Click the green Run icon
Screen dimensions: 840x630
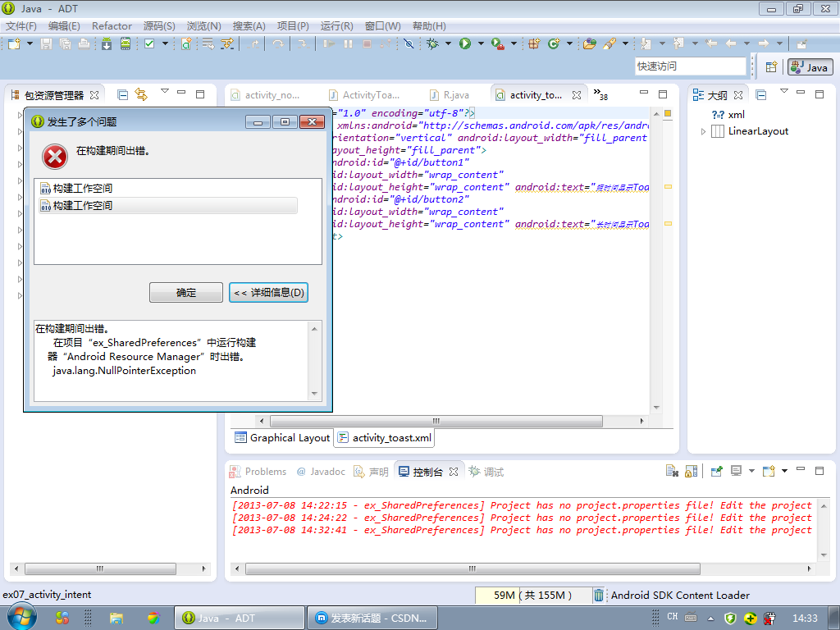click(x=465, y=43)
